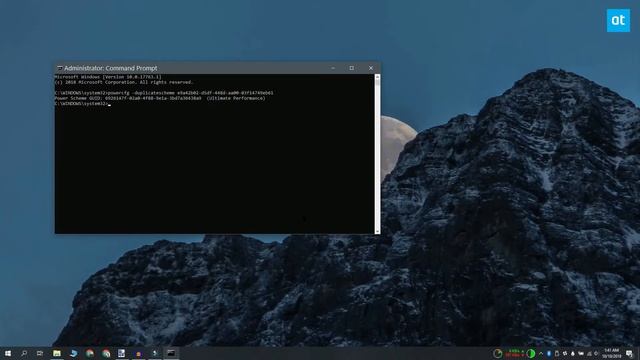Minimize the Command Prompt window
Screen dimensions: 640x360
pyautogui.click(x=333, y=68)
